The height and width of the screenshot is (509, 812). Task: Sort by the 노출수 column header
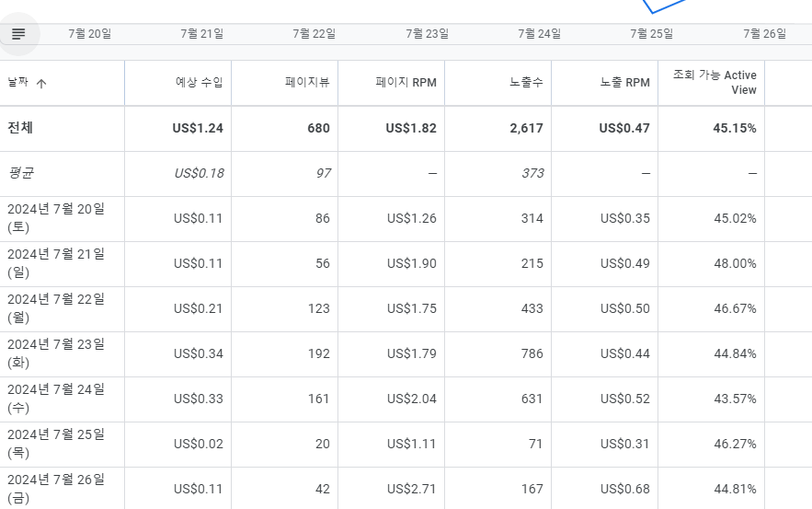click(526, 83)
